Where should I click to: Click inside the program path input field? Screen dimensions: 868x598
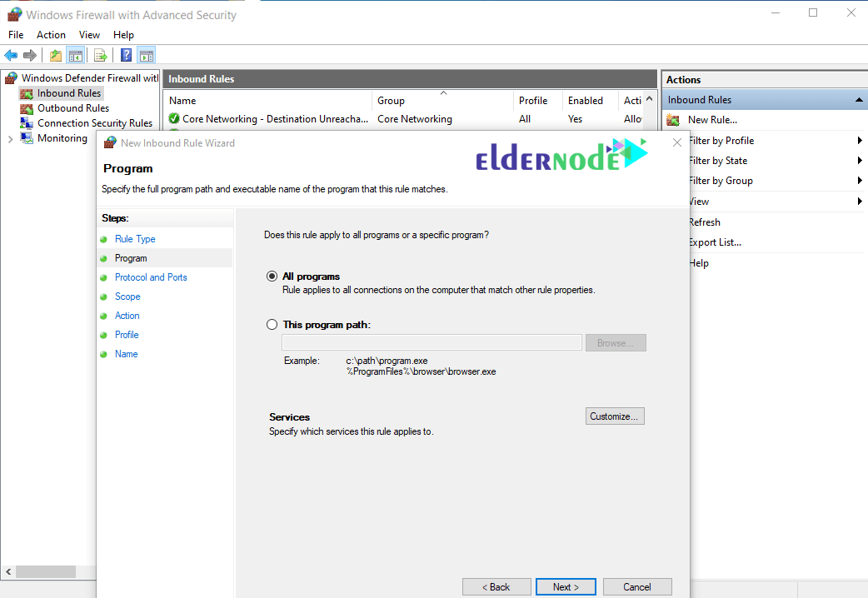coord(432,341)
